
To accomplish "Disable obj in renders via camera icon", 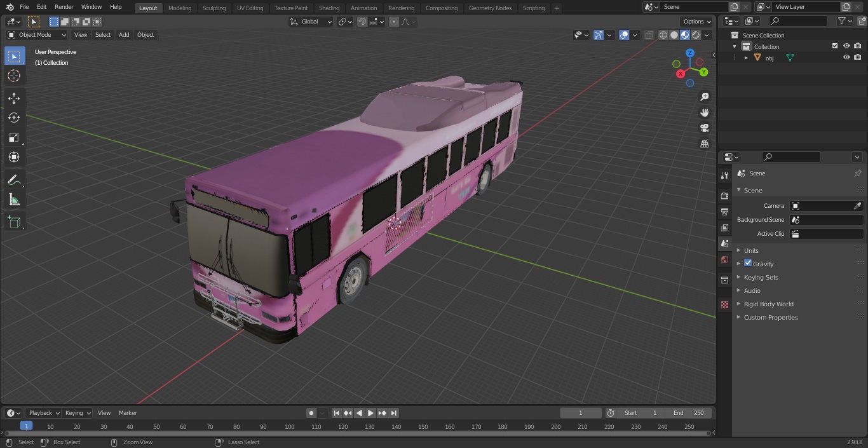I will [x=857, y=57].
